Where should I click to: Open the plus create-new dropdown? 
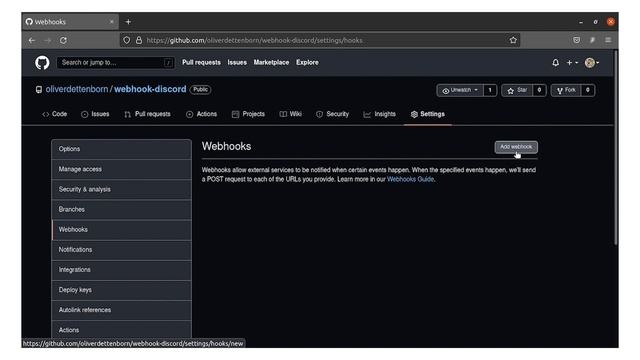(572, 63)
